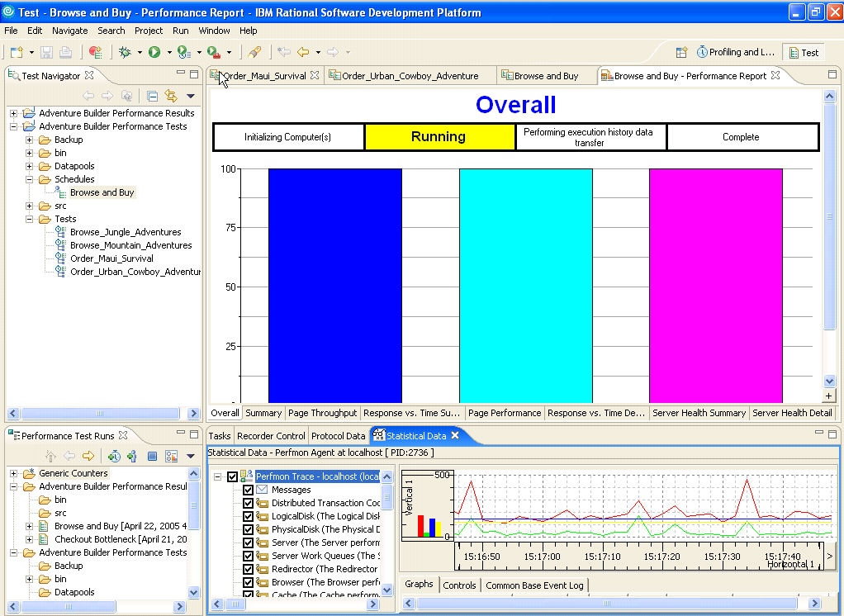Click the Perfmon Trace agent icon
Image resolution: width=844 pixels, height=616 pixels.
(x=247, y=476)
